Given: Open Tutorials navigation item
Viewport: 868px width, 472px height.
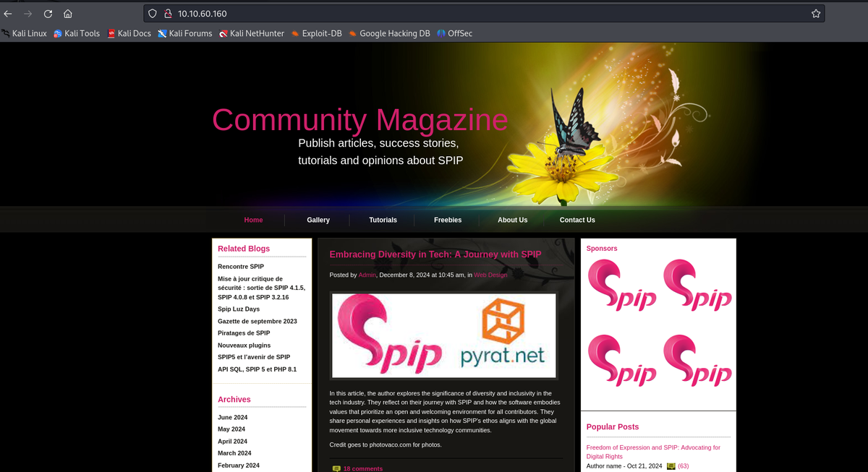Looking at the screenshot, I should pos(383,220).
